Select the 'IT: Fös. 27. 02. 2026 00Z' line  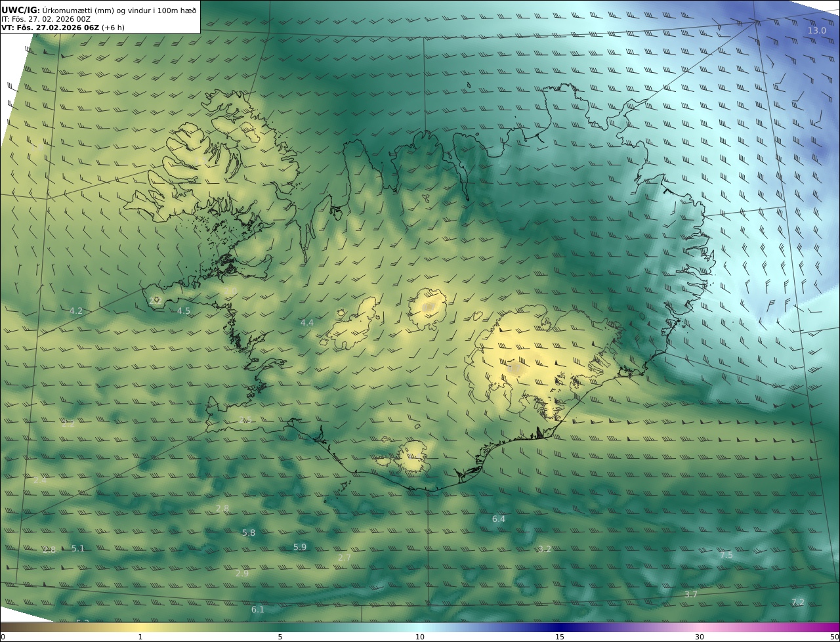pyautogui.click(x=46, y=19)
